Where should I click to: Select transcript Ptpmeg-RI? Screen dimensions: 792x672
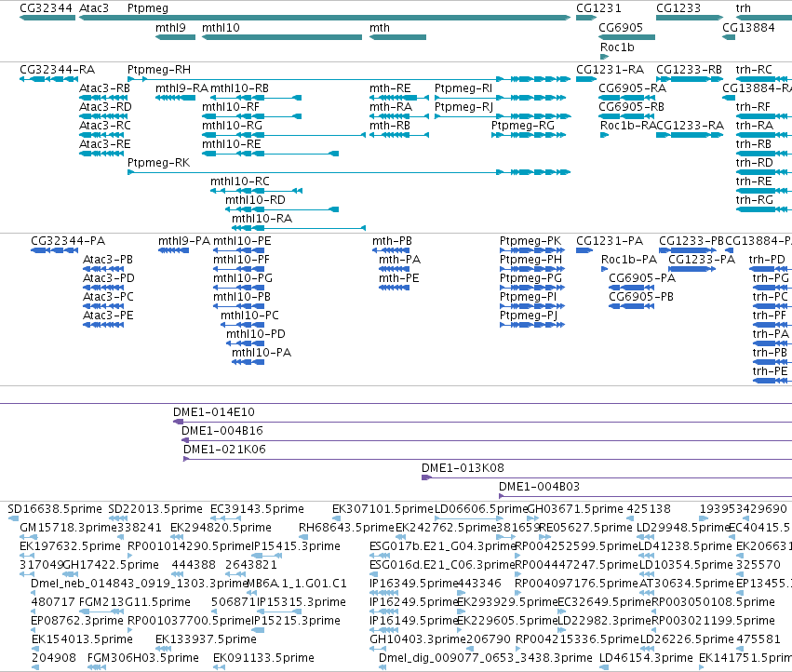click(463, 87)
